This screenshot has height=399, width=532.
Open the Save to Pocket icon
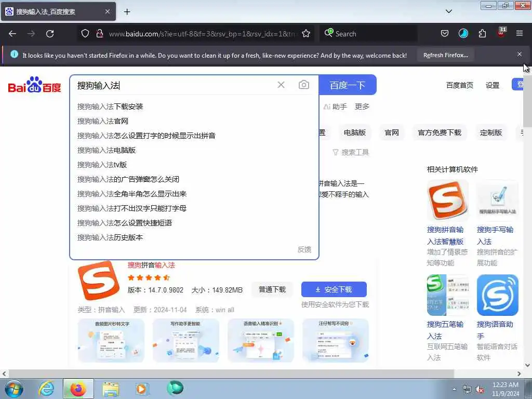tap(445, 33)
